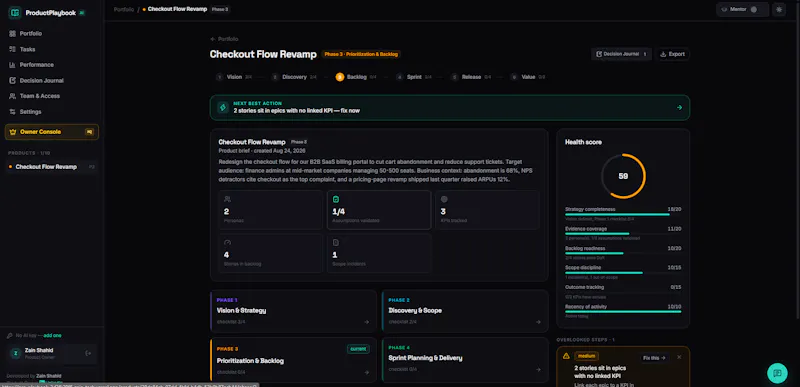This screenshot has width=800, height=387.
Task: Open the Stories in backlog card
Action: tap(271, 253)
